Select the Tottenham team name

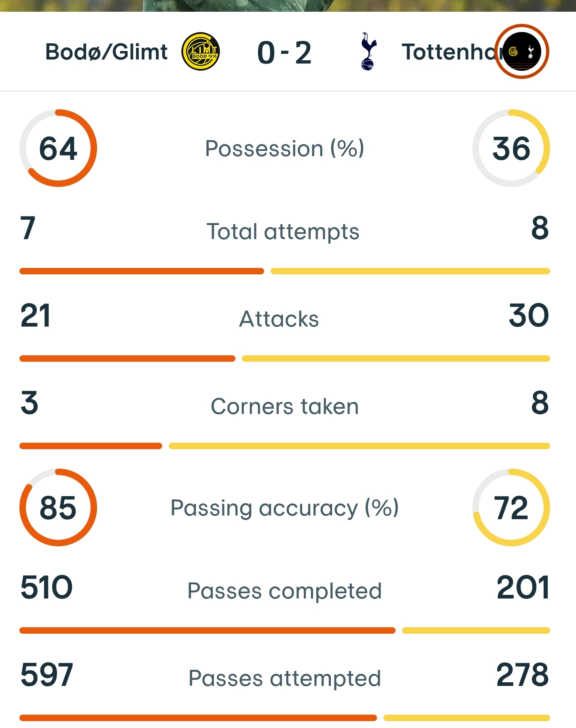[447, 52]
